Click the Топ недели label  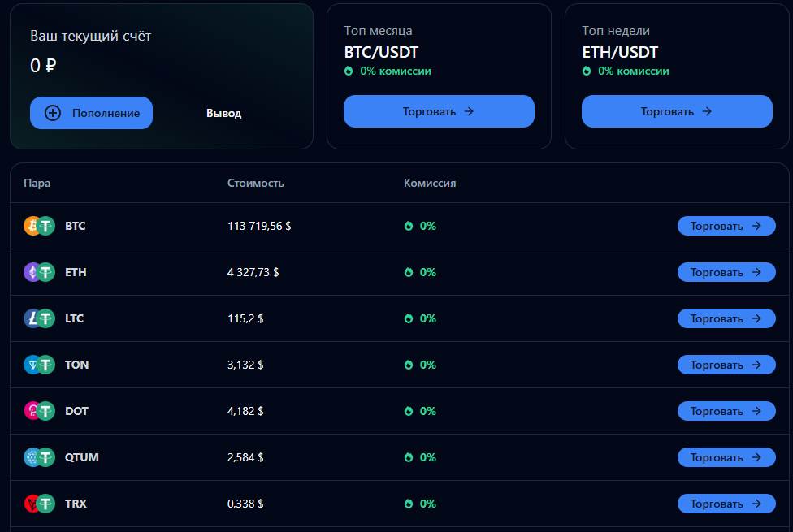[616, 30]
